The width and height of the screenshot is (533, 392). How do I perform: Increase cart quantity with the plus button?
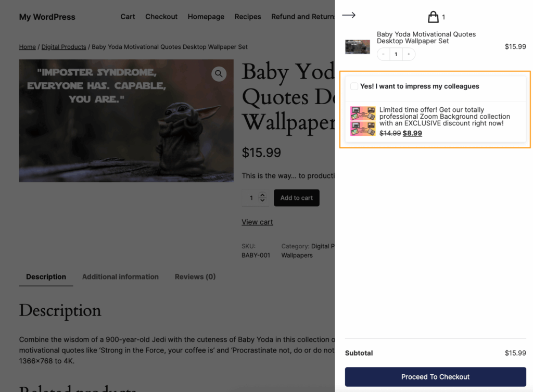[409, 54]
